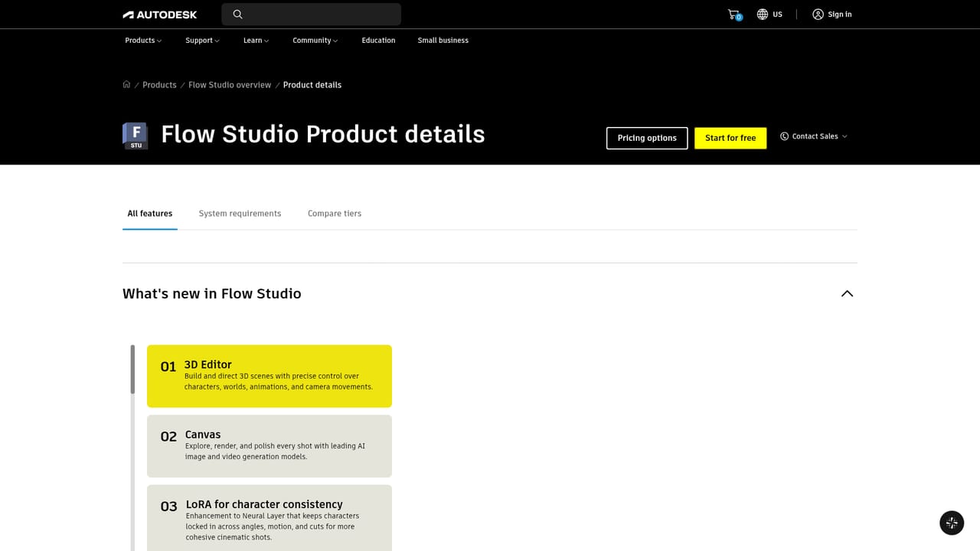Click inside the search input field
The height and width of the screenshot is (551, 980).
click(x=311, y=15)
